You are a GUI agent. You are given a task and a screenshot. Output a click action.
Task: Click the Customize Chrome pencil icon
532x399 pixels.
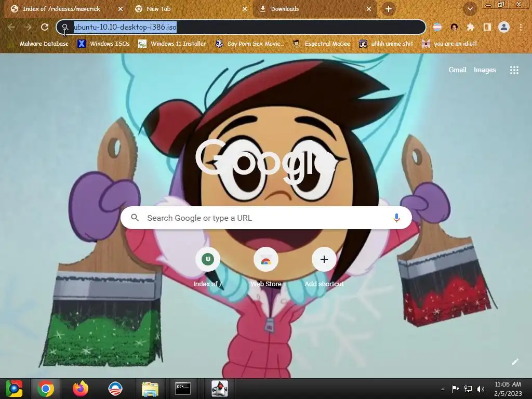coord(515,362)
